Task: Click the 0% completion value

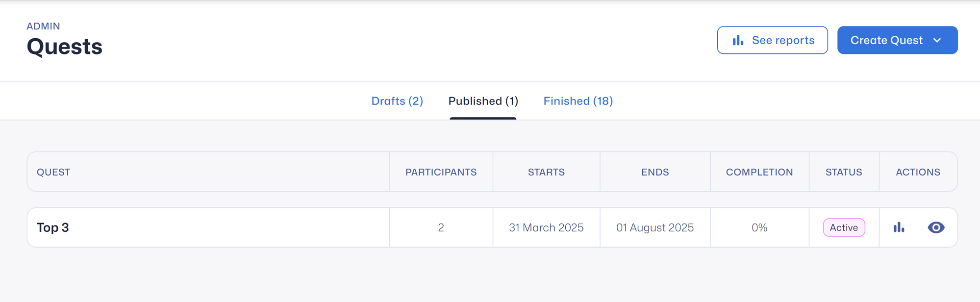Action: [759, 227]
